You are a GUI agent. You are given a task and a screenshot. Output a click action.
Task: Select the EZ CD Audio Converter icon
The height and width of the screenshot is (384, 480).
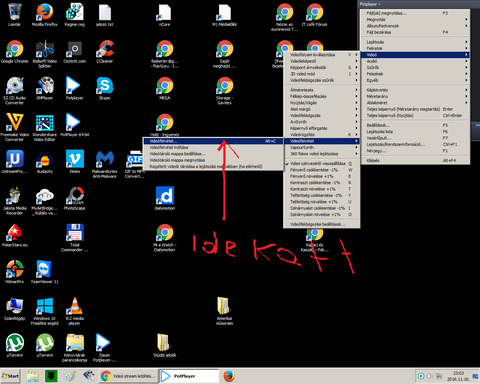(15, 91)
